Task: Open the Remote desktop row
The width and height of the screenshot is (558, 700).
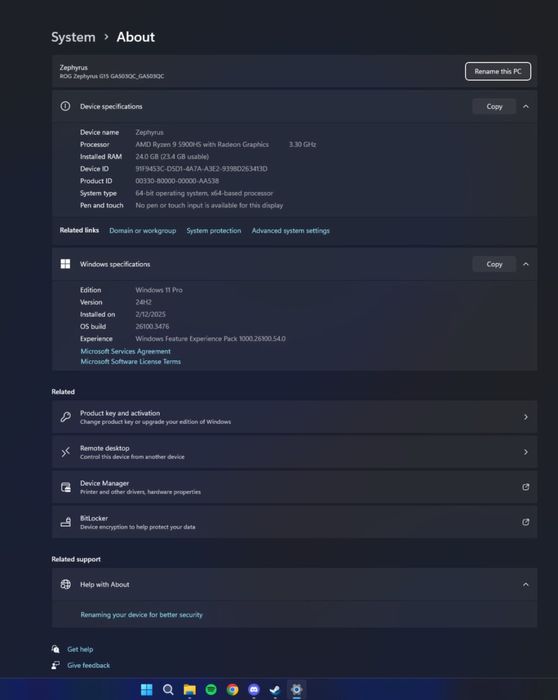Action: [295, 452]
